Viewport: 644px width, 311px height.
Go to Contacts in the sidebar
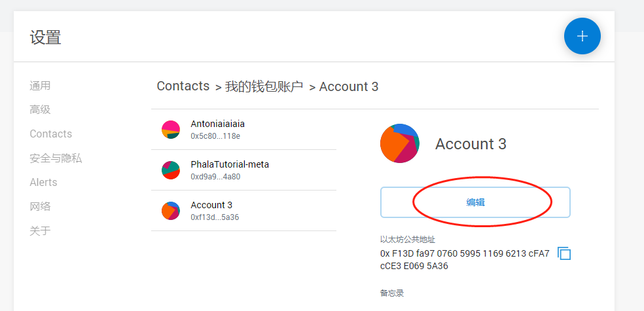(50, 134)
